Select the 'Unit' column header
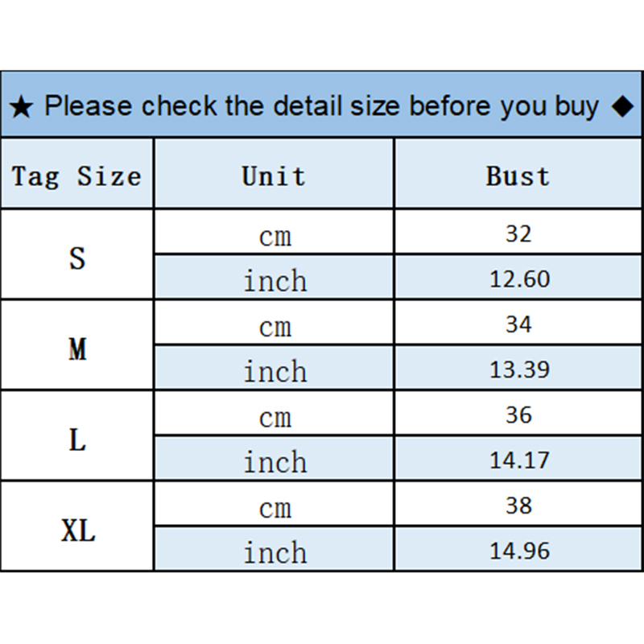Image resolution: width=644 pixels, height=644 pixels. click(x=274, y=176)
